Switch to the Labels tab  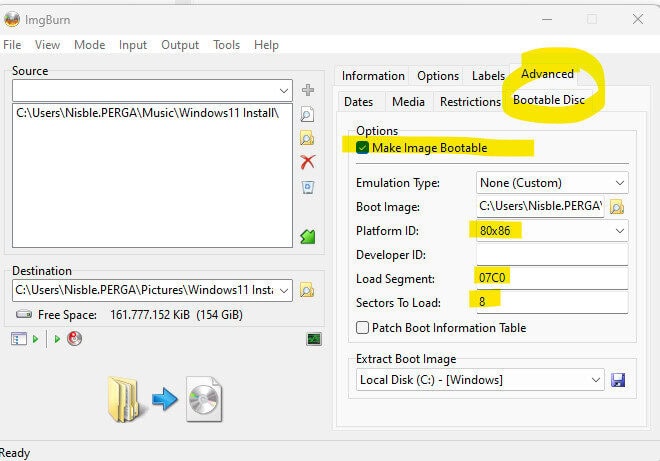[x=488, y=76]
